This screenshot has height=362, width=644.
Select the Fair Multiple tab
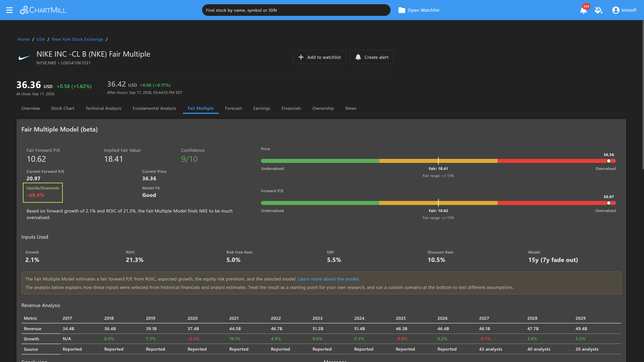(201, 108)
